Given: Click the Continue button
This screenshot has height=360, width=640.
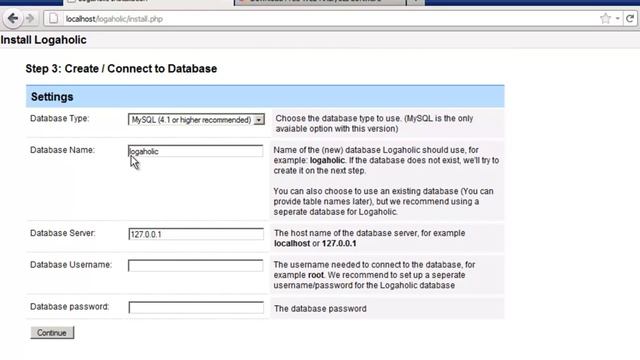Looking at the screenshot, I should click(x=52, y=333).
